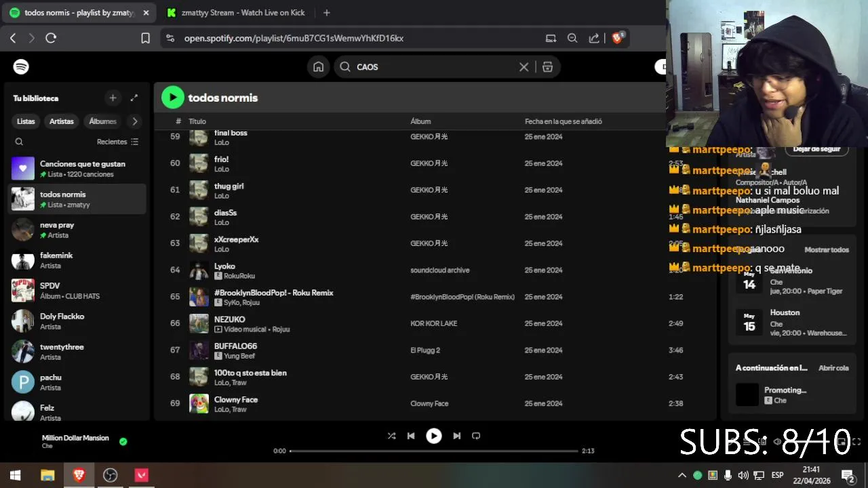Open Canciones que te gustan list
This screenshot has height=488, width=868.
[x=77, y=168]
